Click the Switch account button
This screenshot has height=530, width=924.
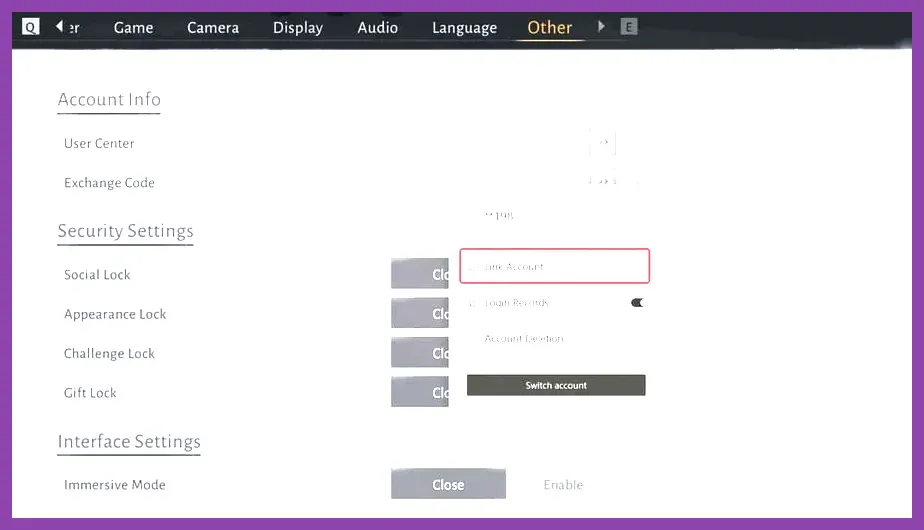coord(556,385)
